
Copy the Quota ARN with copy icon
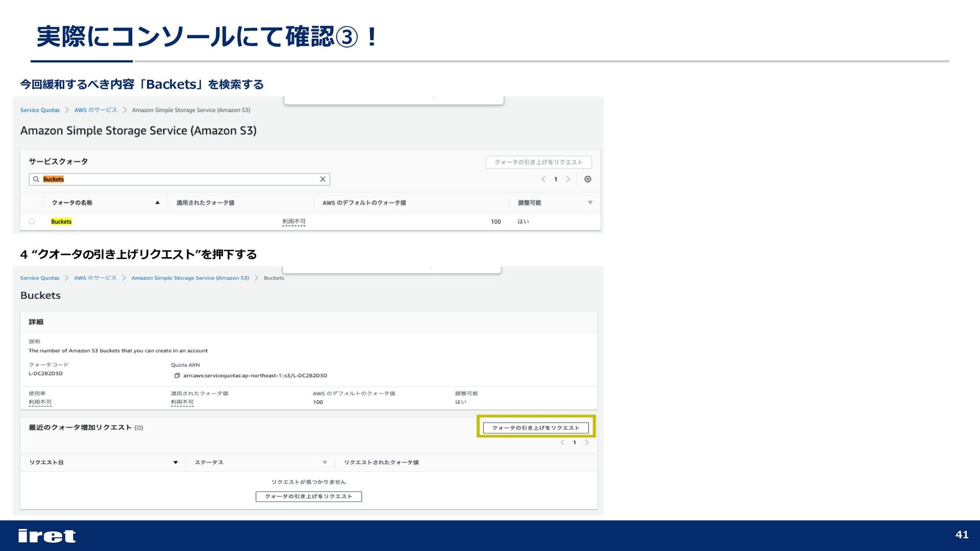pyautogui.click(x=177, y=375)
